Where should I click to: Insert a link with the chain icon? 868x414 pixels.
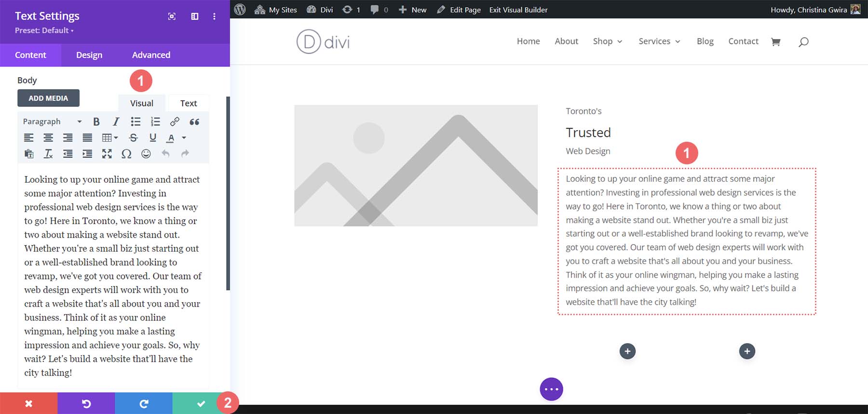click(x=175, y=122)
